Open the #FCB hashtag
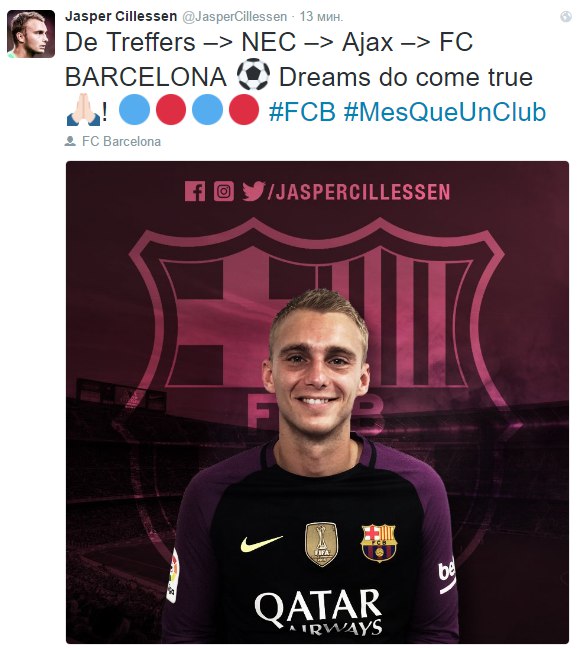The width and height of the screenshot is (579, 649). point(302,112)
